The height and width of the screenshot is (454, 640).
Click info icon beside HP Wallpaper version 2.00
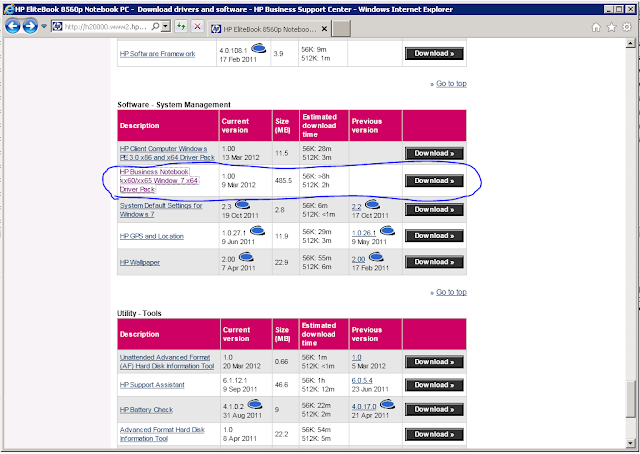click(x=246, y=257)
